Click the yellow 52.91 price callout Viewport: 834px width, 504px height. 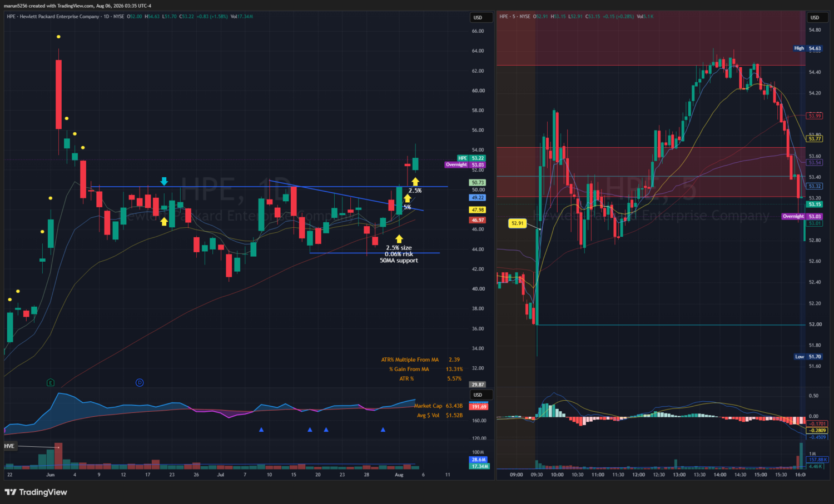517,223
